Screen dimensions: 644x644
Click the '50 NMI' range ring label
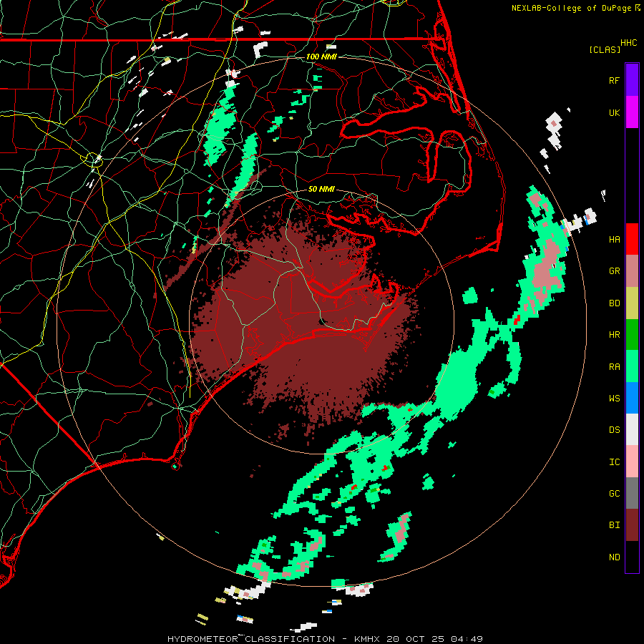click(x=321, y=189)
